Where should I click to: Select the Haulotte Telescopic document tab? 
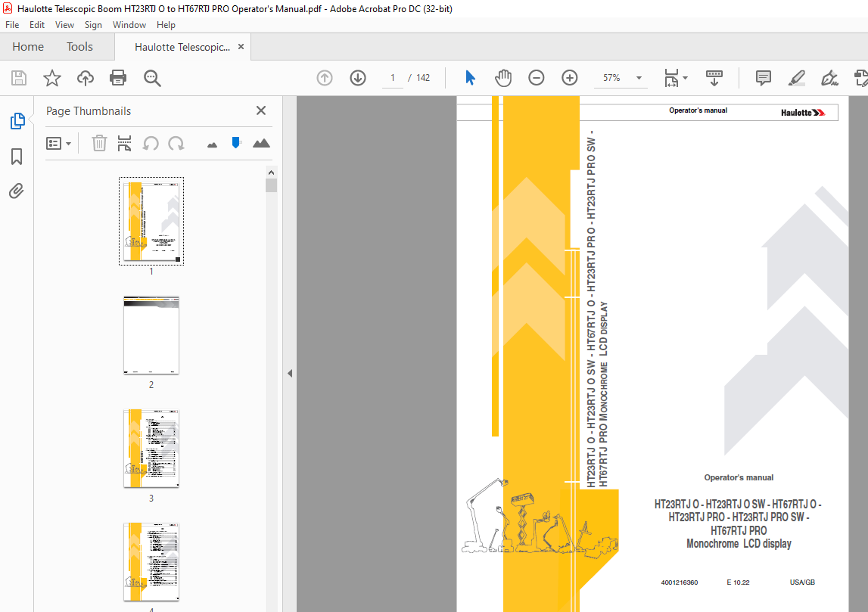[x=182, y=47]
